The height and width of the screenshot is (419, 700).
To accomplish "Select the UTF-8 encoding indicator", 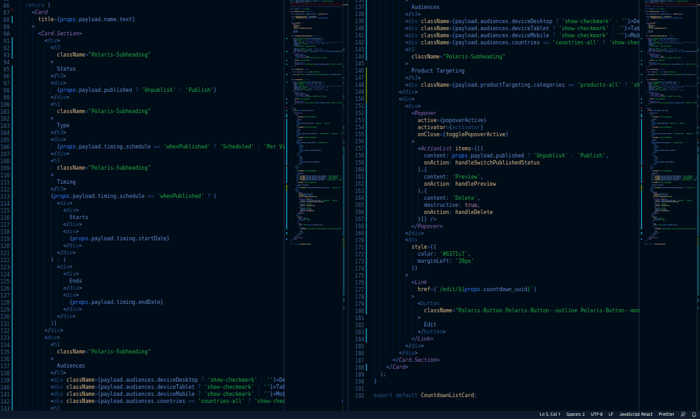I will click(596, 414).
